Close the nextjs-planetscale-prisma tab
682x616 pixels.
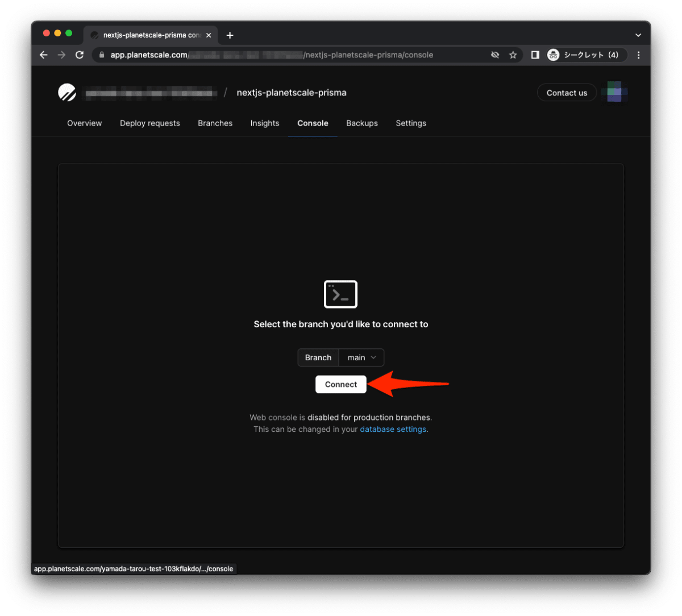tap(209, 35)
